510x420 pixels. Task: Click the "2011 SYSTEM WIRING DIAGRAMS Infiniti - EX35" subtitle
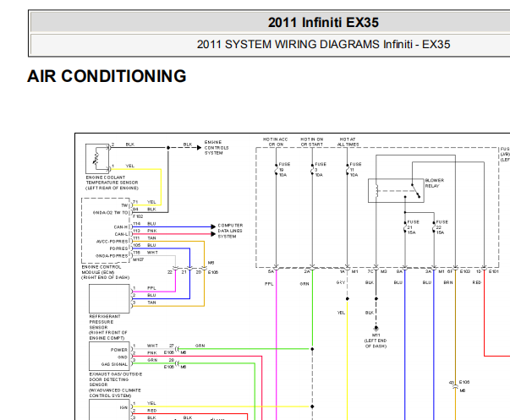click(323, 44)
